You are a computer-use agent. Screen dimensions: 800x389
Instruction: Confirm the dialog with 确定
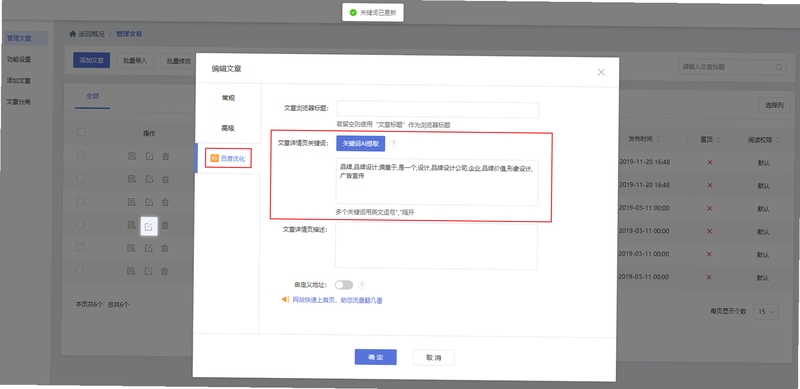click(376, 357)
